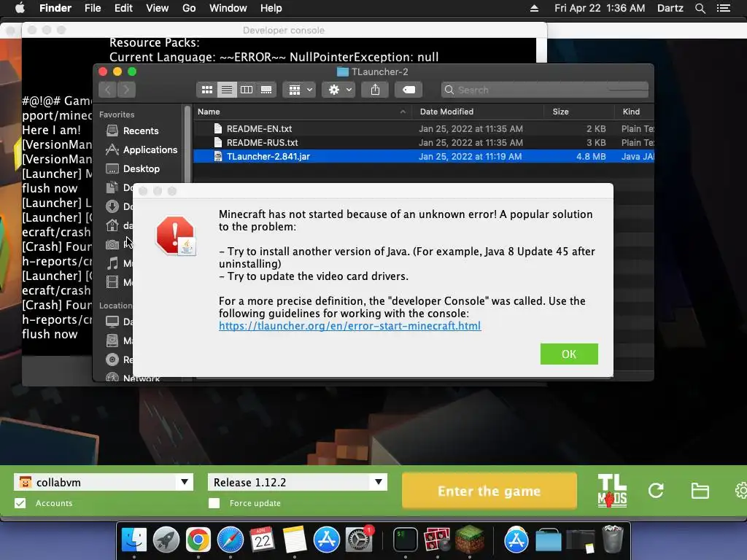The image size is (747, 560).
Task: Click the Minecraft grass block Dock icon
Action: pyautogui.click(x=470, y=540)
